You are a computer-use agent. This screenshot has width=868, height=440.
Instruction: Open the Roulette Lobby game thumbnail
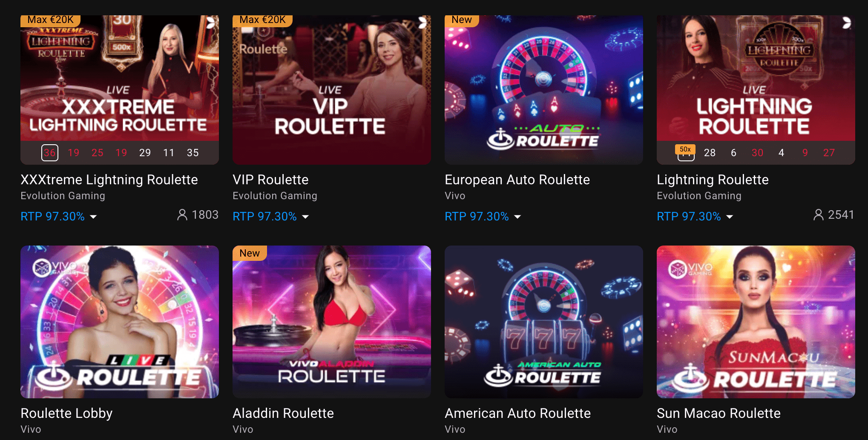point(119,322)
